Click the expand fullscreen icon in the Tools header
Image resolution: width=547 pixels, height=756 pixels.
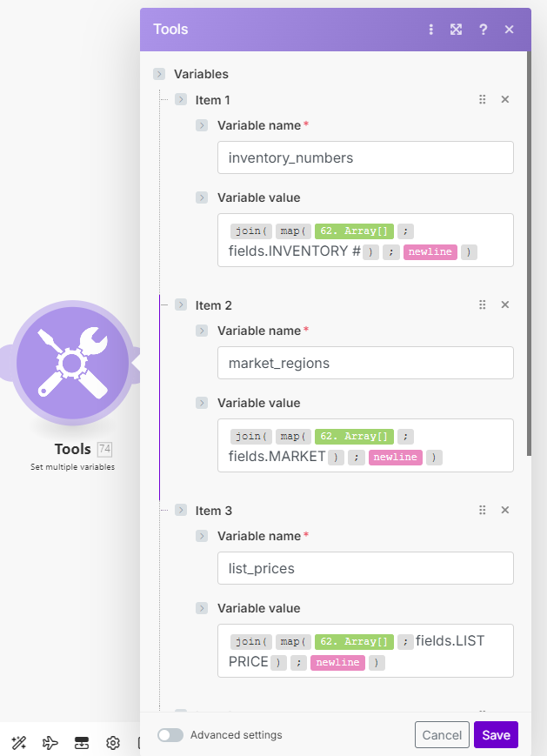456,30
